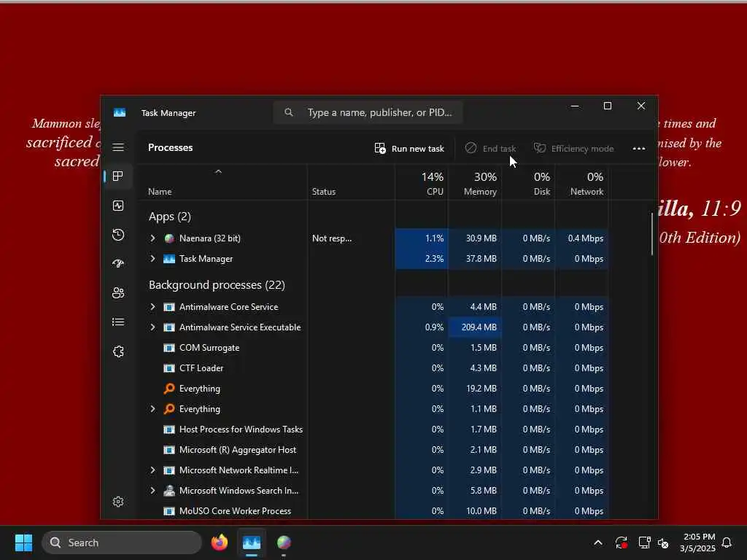Click the 209.4 MB memory value
Image resolution: width=747 pixels, height=560 pixels.
tap(479, 327)
